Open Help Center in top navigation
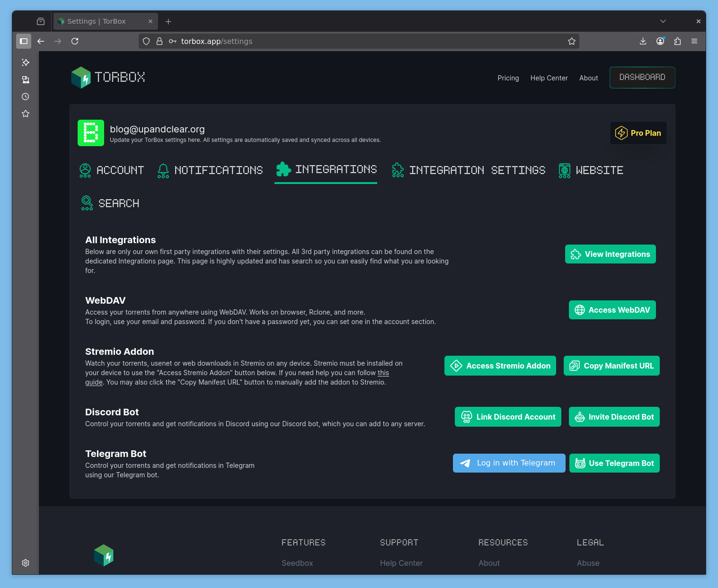This screenshot has height=588, width=718. coord(549,78)
